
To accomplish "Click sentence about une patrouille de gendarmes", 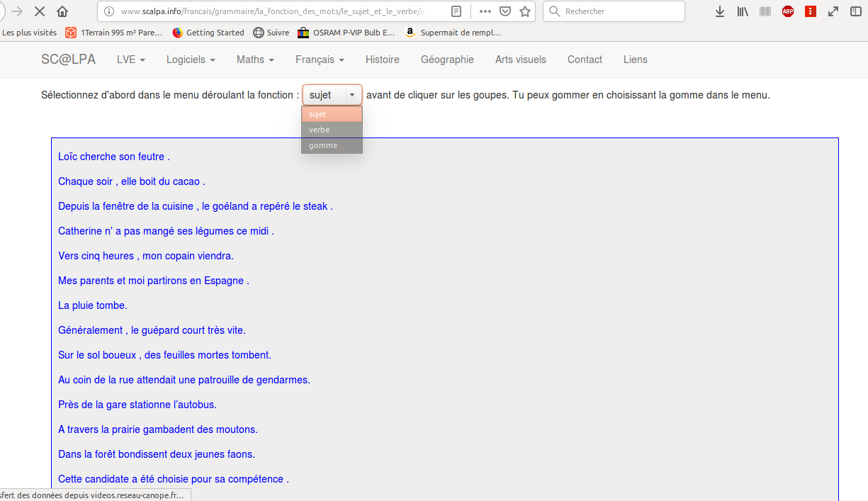I will [x=184, y=380].
